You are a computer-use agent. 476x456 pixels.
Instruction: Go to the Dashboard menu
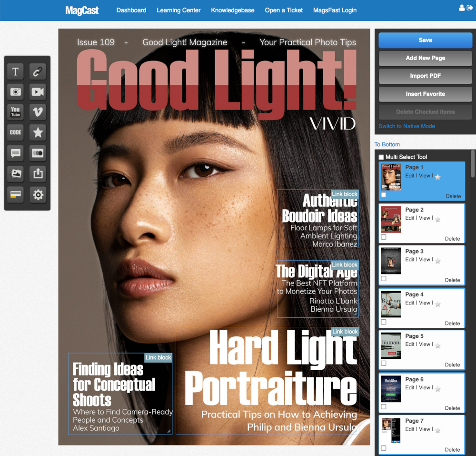(131, 10)
